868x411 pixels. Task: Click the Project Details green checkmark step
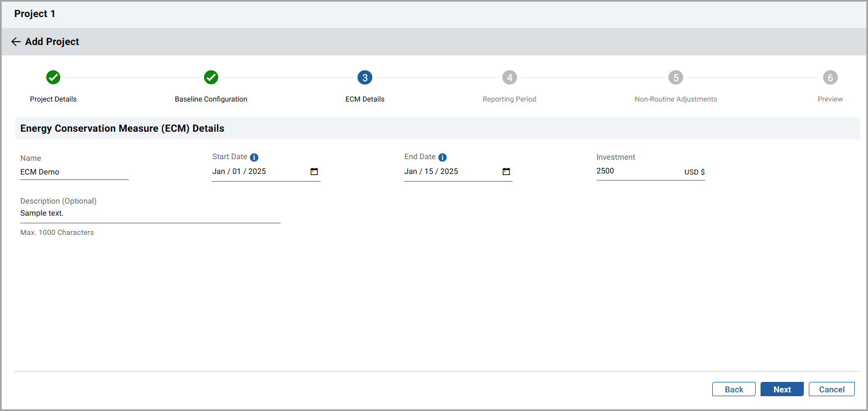53,77
